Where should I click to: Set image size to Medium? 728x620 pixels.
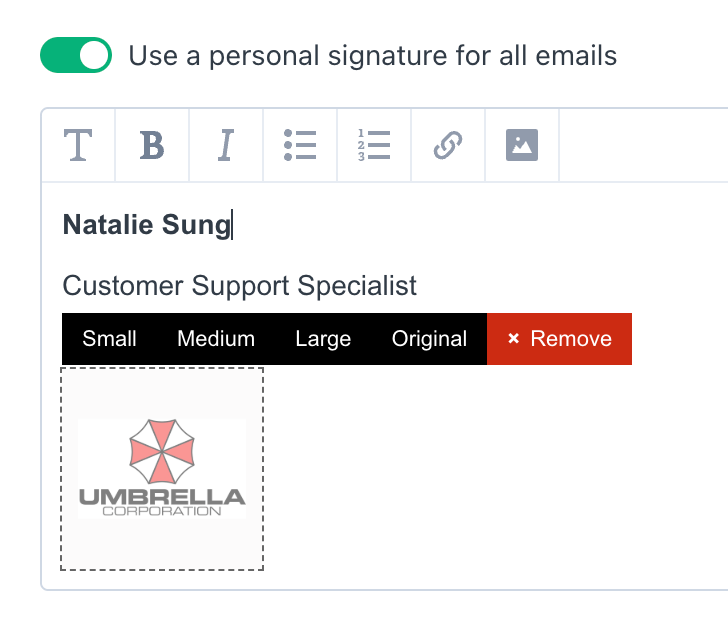(216, 339)
